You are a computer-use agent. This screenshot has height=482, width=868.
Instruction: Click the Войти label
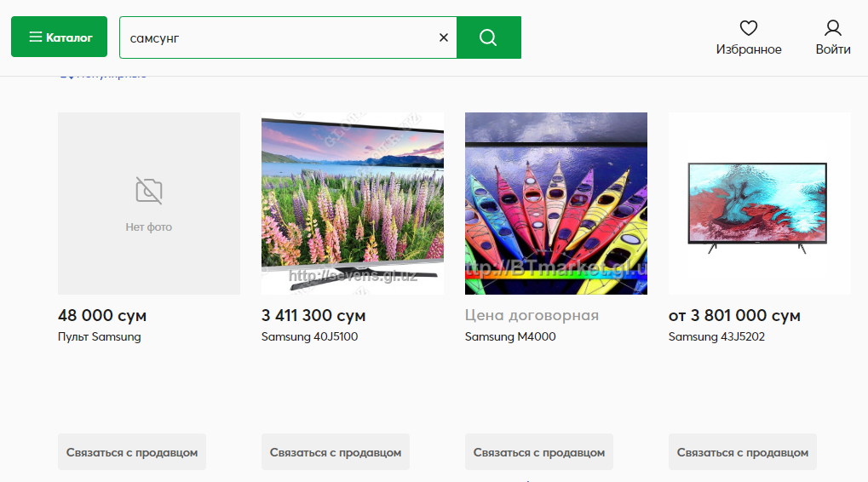pos(832,49)
